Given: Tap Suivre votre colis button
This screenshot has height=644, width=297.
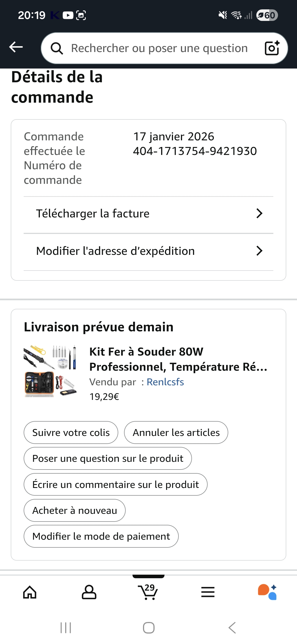Looking at the screenshot, I should tap(71, 433).
